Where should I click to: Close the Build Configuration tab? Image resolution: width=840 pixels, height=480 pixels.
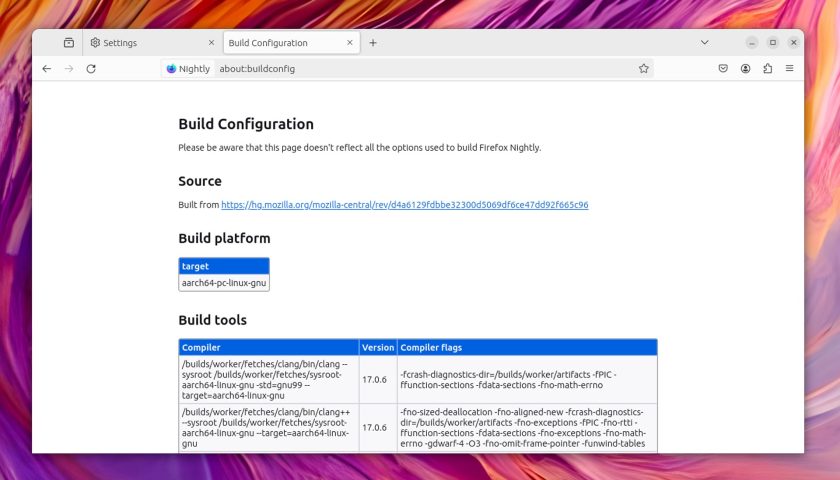(x=350, y=43)
